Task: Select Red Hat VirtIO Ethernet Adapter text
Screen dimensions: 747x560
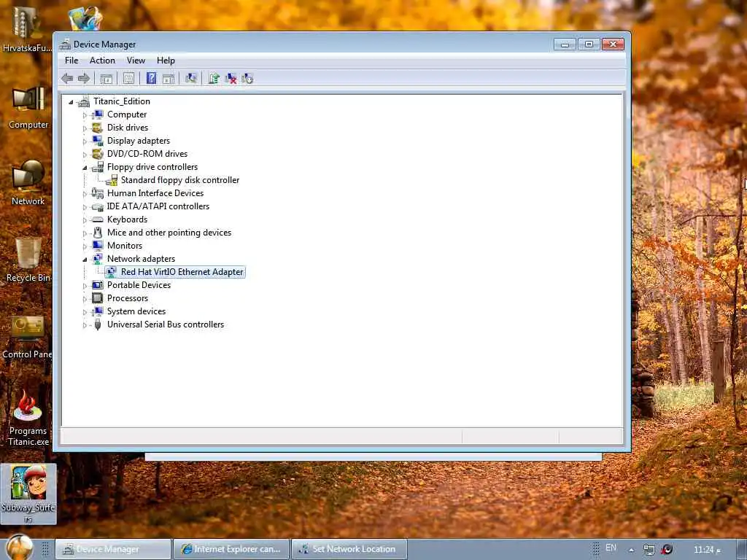Action: pyautogui.click(x=182, y=272)
